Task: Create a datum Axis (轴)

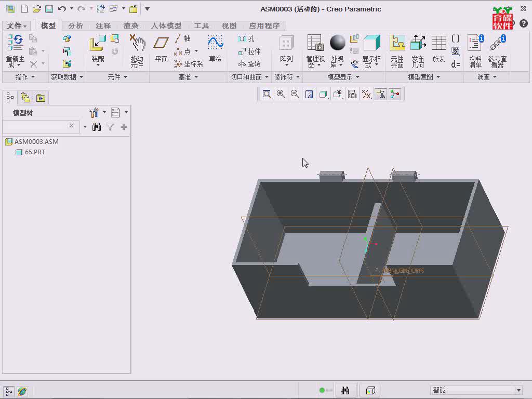Action: [x=183, y=38]
